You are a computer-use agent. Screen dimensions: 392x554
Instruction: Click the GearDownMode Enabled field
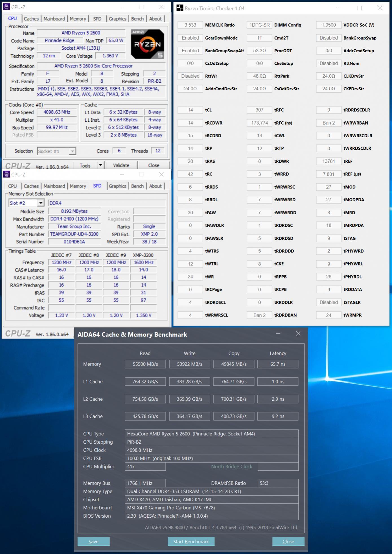point(190,38)
